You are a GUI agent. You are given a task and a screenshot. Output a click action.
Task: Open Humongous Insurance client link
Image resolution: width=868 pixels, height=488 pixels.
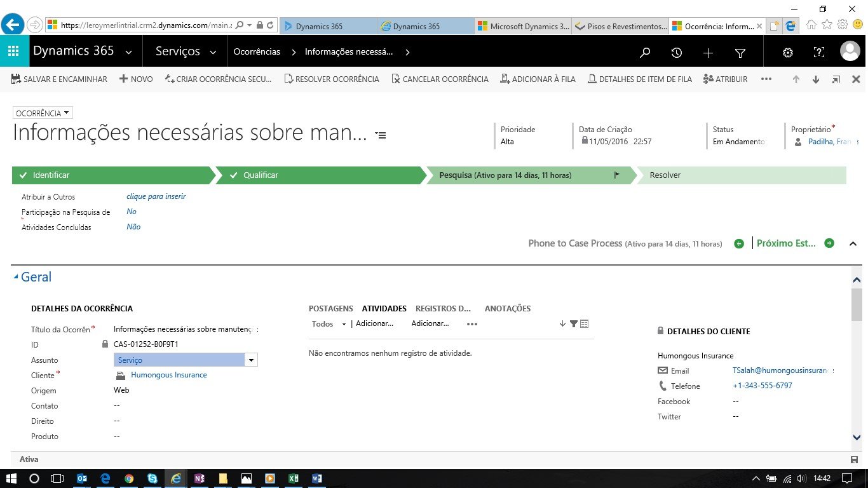[x=169, y=375]
